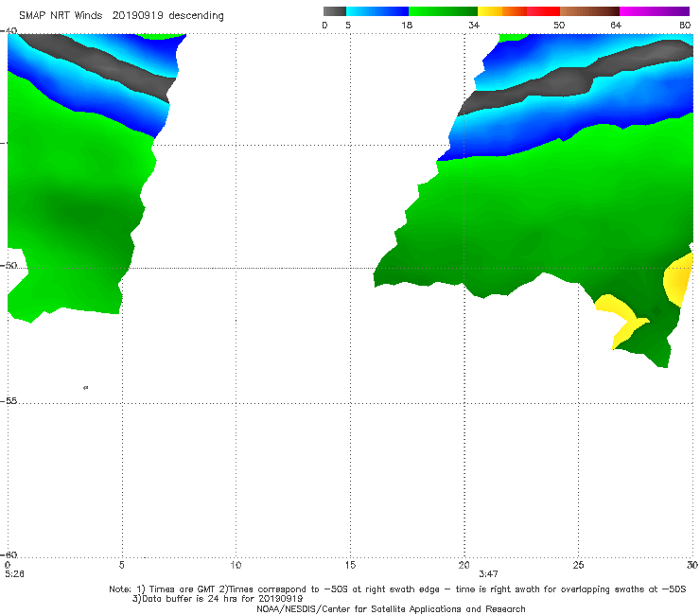
Task: Click the latitude axis label '-55'
Action: pyautogui.click(x=9, y=400)
